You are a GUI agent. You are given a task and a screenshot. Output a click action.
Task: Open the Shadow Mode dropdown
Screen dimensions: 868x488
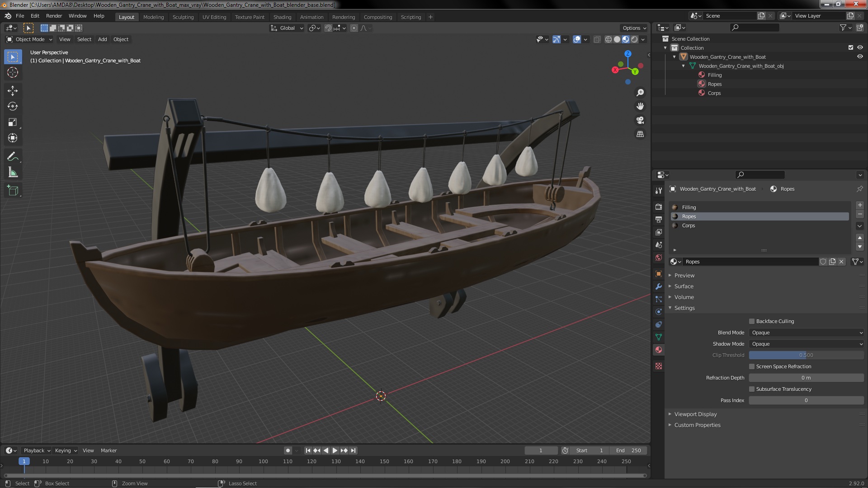point(807,344)
